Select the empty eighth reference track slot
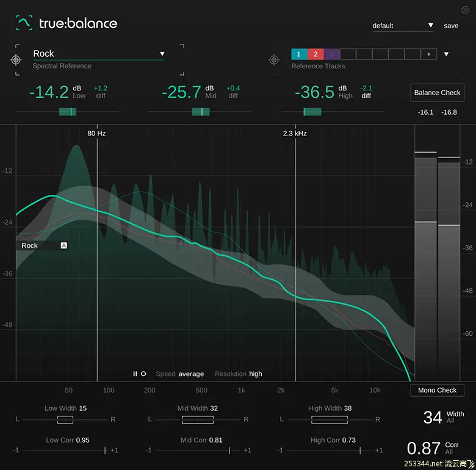 413,54
